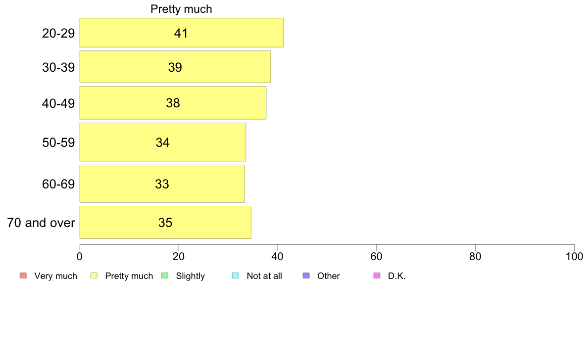Select the 70 and over bar
Screen dimensions: 588x364
click(x=165, y=222)
